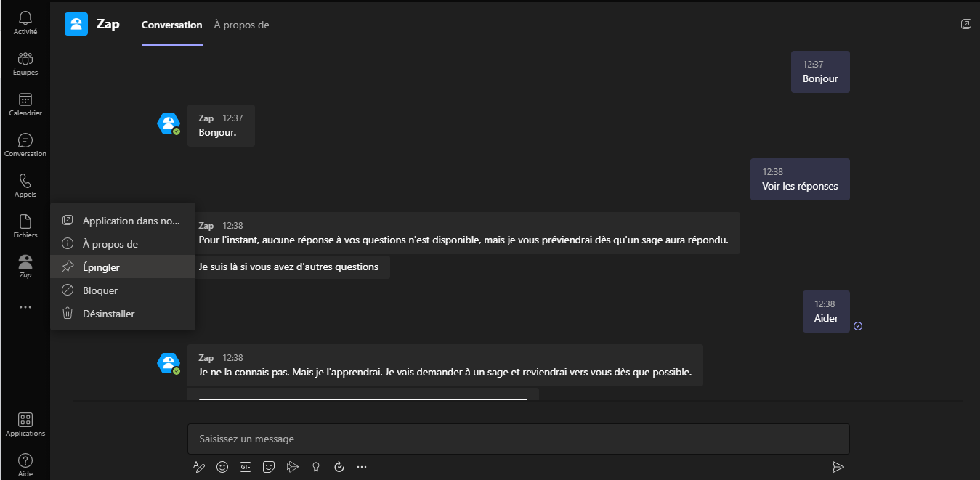Click the Zap avatar beside Bonjour reply
Viewport: 980px width, 480px height.
[x=169, y=124]
